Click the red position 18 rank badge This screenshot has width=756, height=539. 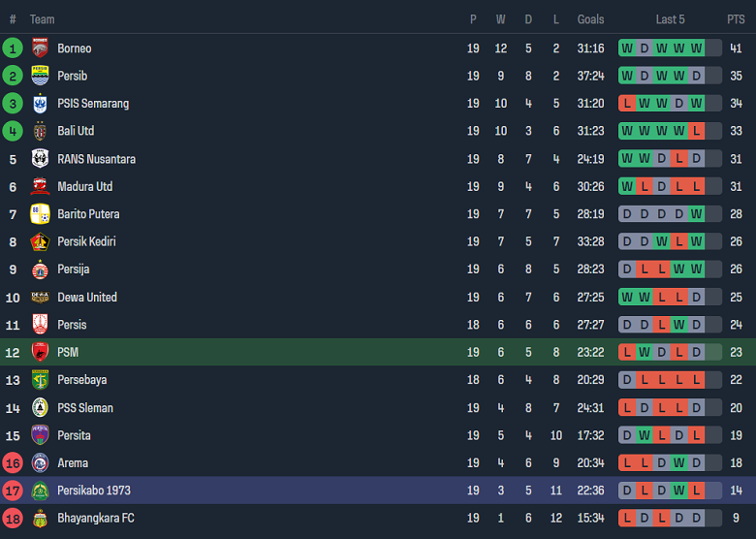[13, 519]
